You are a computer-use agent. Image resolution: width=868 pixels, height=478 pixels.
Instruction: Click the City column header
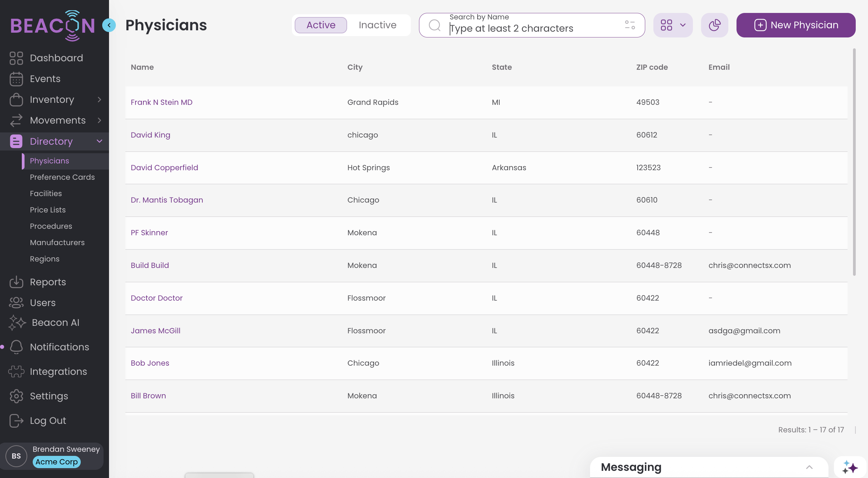pyautogui.click(x=355, y=67)
